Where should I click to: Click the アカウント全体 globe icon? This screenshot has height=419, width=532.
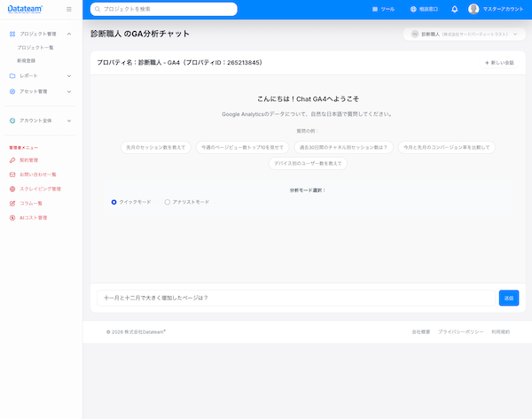coord(12,120)
